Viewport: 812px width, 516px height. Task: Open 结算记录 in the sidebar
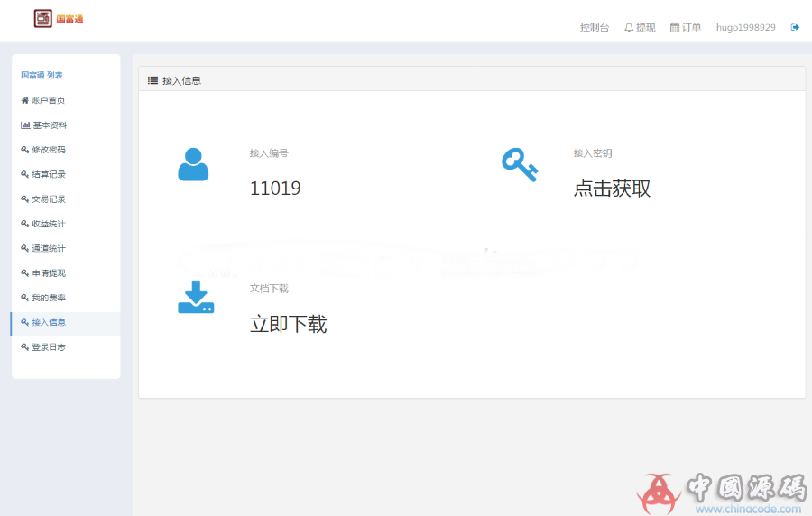[x=43, y=174]
